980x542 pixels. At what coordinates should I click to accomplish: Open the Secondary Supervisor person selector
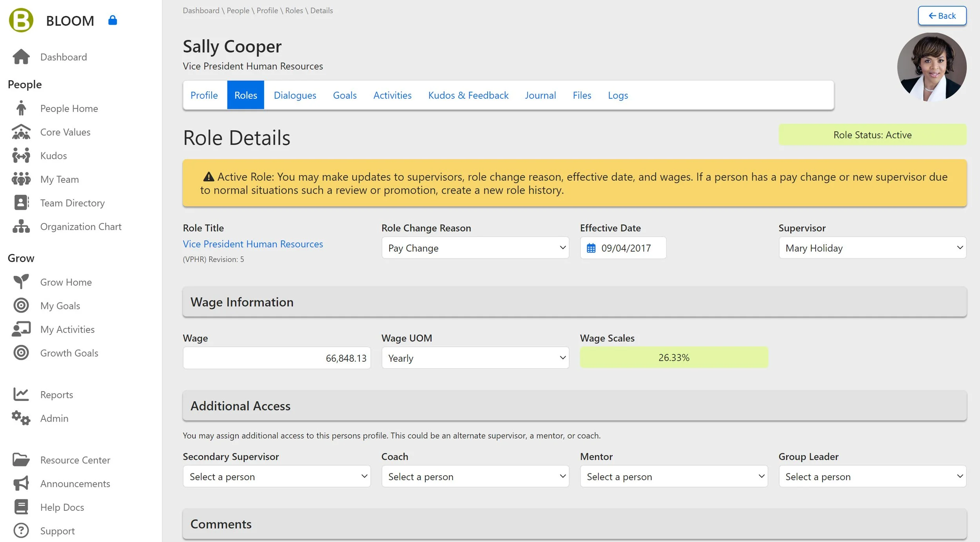coord(276,477)
